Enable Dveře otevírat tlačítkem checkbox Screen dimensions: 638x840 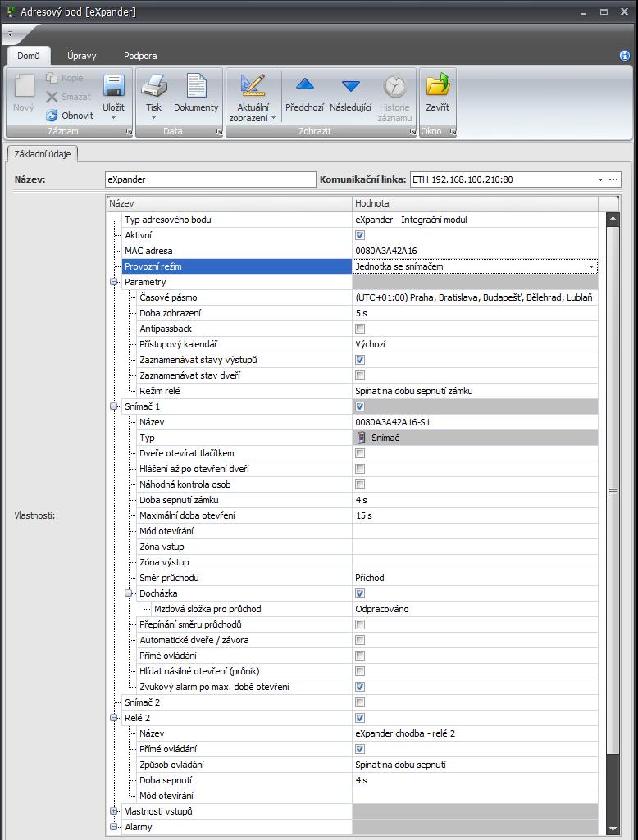tap(360, 453)
